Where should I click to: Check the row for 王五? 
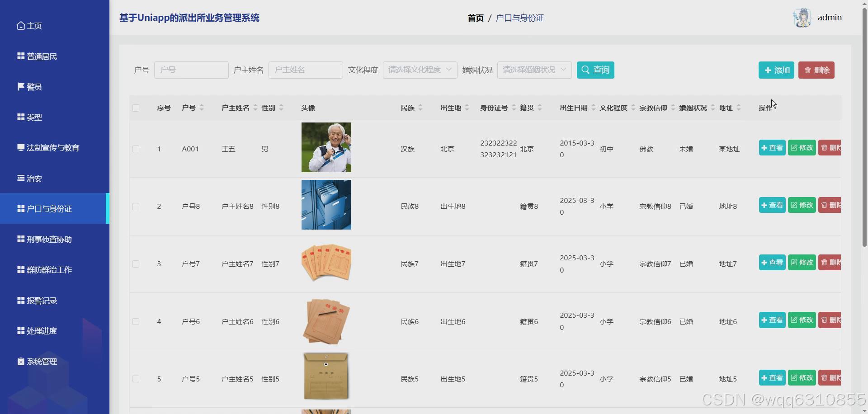[x=136, y=149]
